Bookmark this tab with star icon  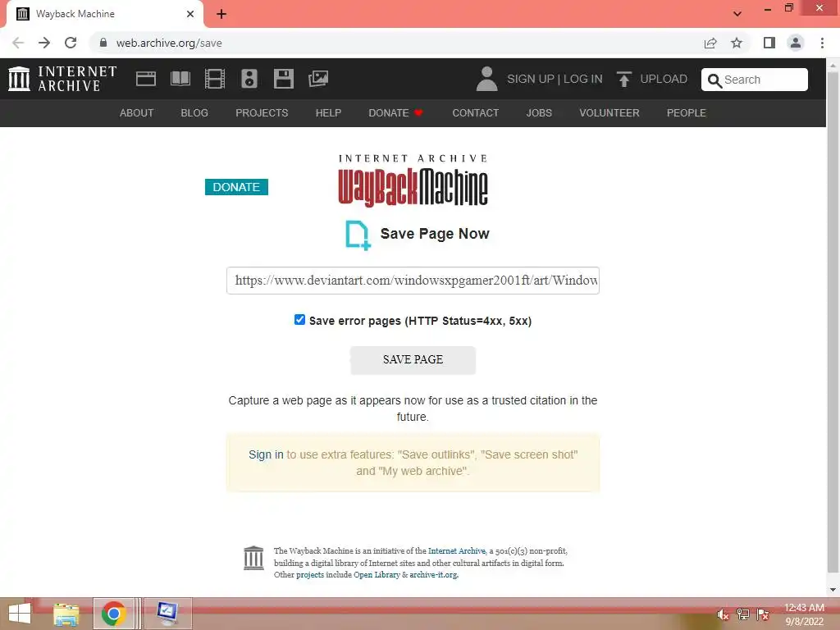[x=737, y=43]
